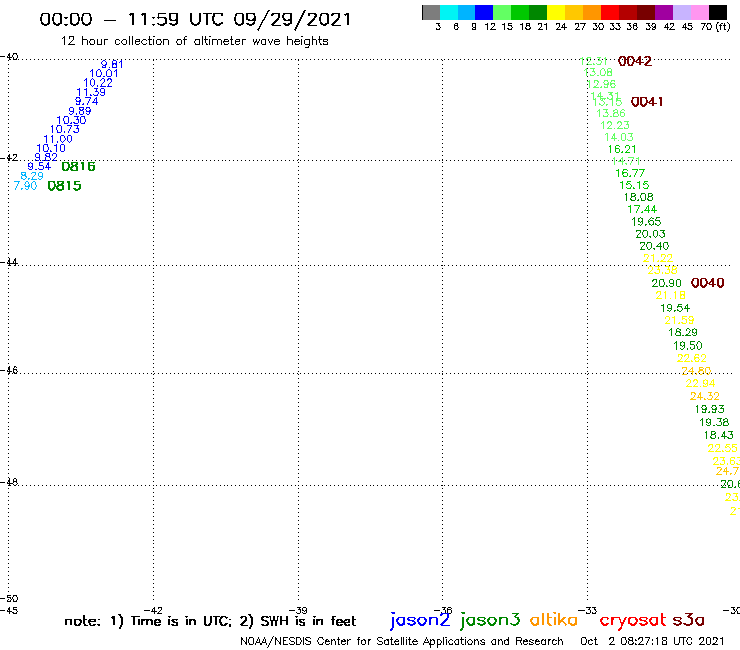Select the green time stamp "0815"

click(x=65, y=186)
